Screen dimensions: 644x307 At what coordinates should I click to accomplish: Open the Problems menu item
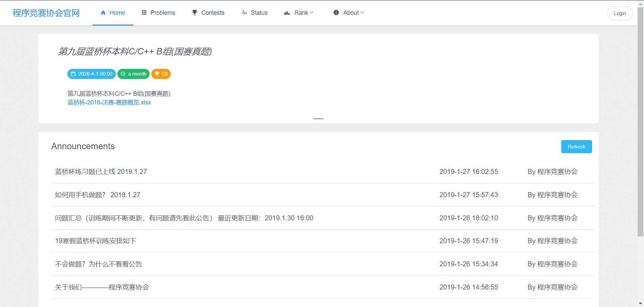coord(158,13)
